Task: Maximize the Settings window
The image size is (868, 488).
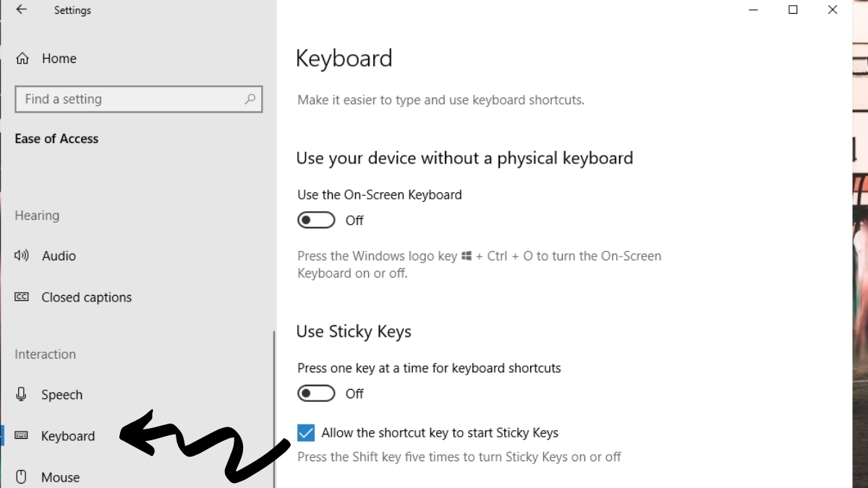Action: [x=793, y=10]
